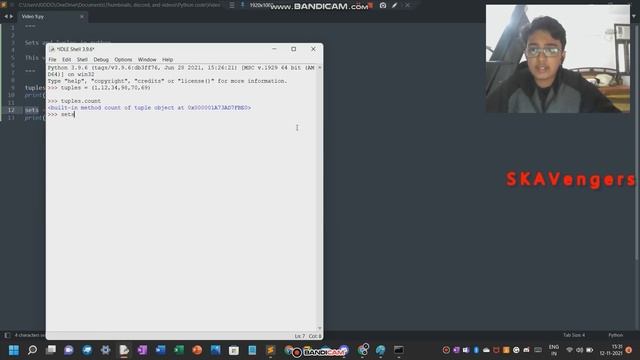Click the IDLE Shell scrollbar up arrow
Screen dimensions: 640x360
[320, 67]
